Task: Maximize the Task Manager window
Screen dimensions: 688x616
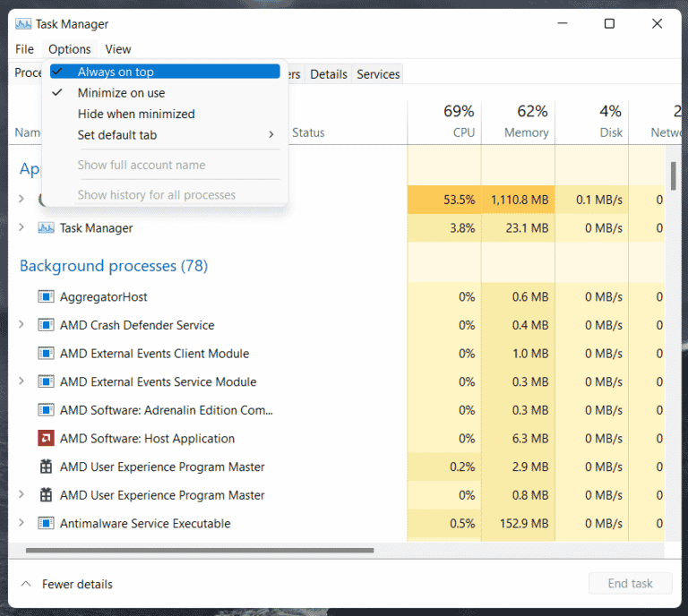Action: [x=609, y=23]
